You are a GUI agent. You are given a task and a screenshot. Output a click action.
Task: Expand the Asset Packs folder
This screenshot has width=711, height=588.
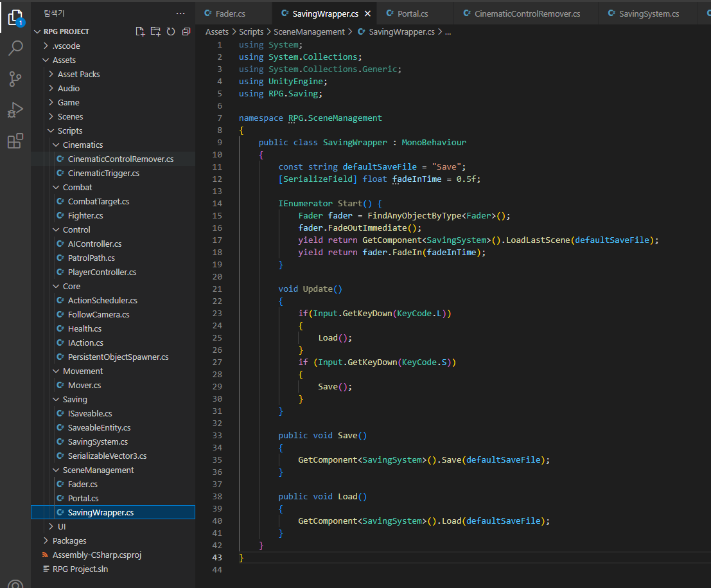tap(78, 74)
